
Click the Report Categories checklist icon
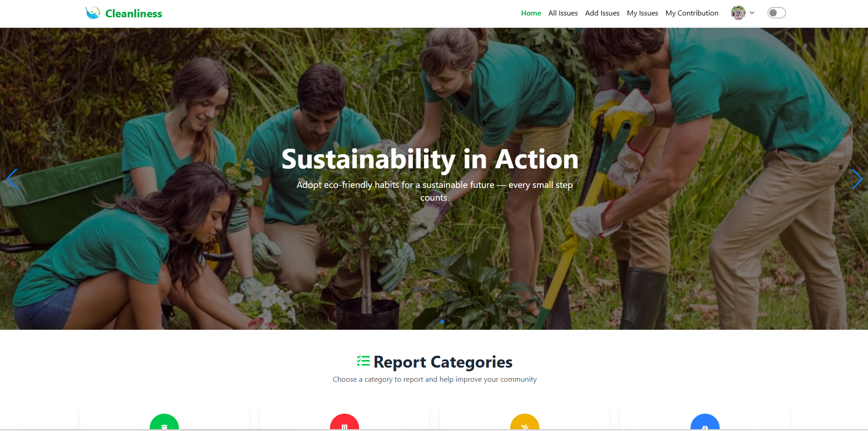point(363,361)
